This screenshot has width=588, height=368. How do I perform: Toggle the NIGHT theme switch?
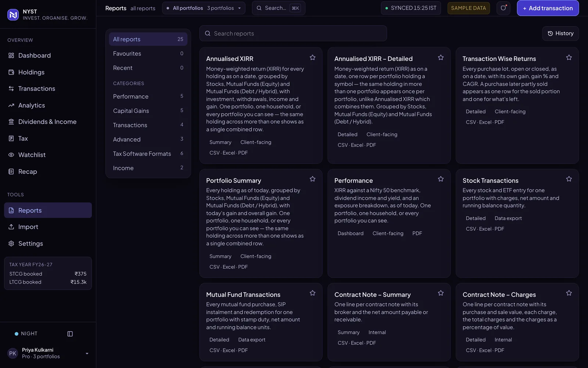(x=26, y=334)
